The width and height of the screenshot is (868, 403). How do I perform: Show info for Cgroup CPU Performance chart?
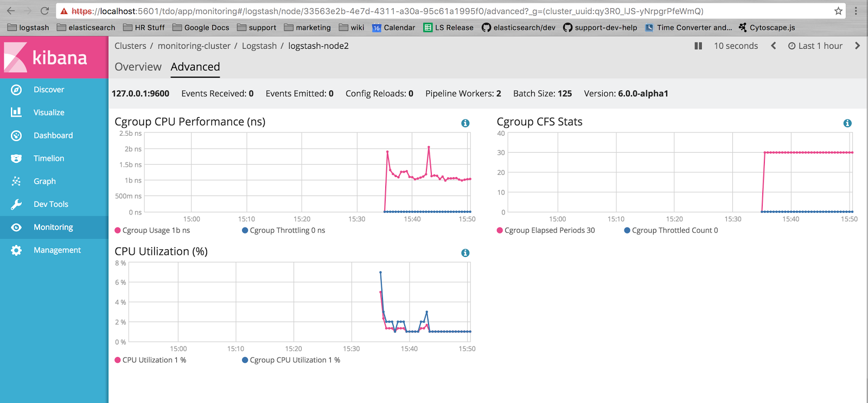click(x=465, y=123)
